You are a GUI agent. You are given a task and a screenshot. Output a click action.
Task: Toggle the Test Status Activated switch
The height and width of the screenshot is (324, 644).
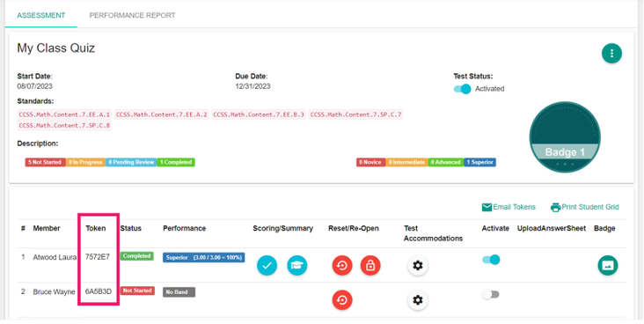click(x=463, y=89)
